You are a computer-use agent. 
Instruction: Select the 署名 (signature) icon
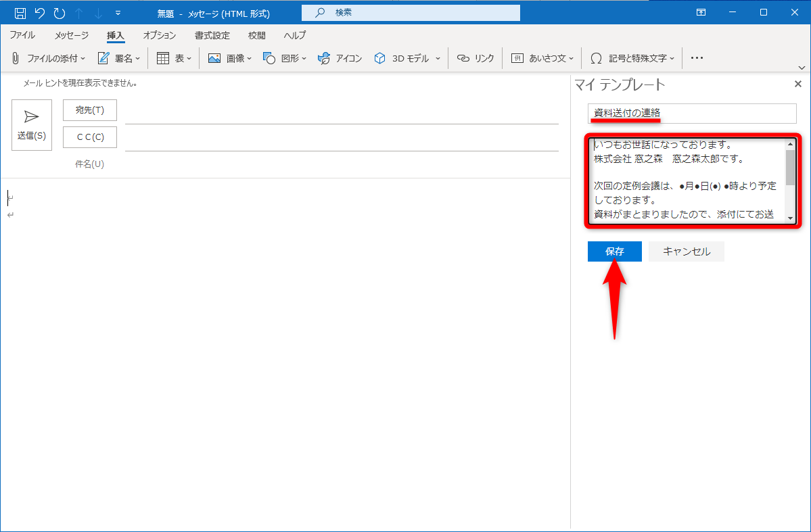103,58
